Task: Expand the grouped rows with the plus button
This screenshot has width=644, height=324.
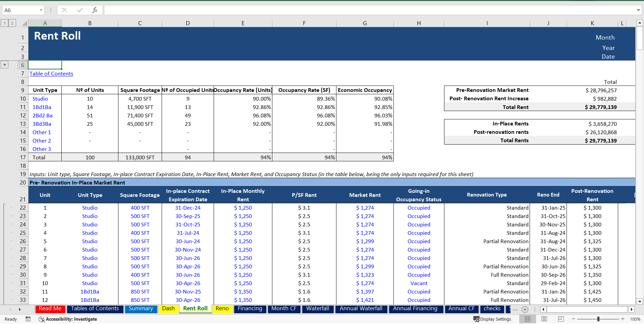Action: tap(4, 64)
